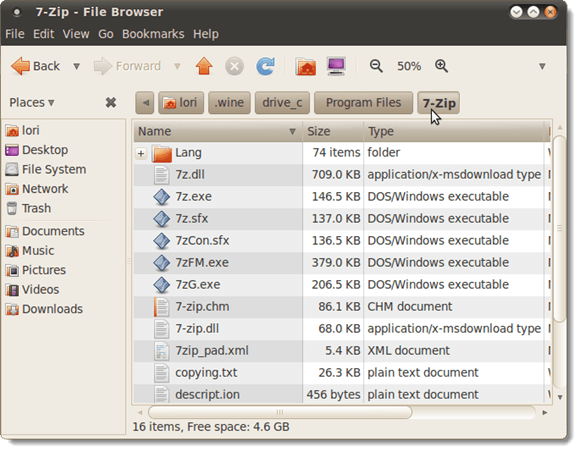This screenshot has width=580, height=452.
Task: Click the horizontal scrollbar right arrow
Action: tap(544, 412)
